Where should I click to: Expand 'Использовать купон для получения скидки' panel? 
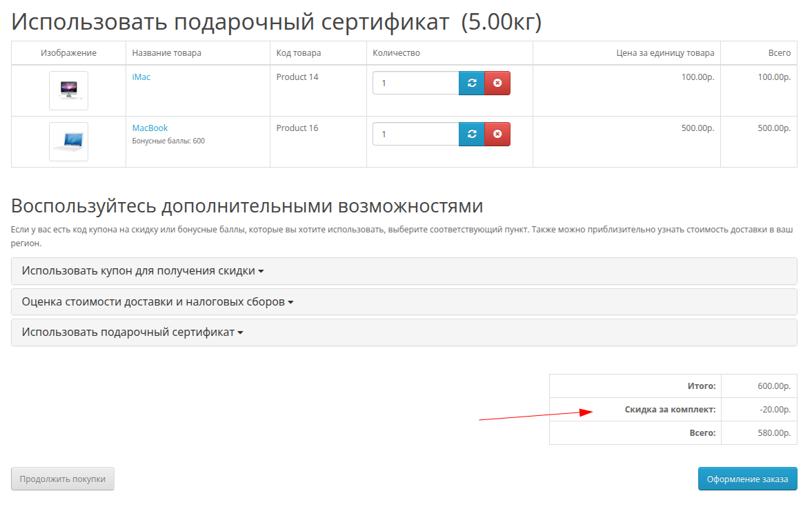(143, 271)
